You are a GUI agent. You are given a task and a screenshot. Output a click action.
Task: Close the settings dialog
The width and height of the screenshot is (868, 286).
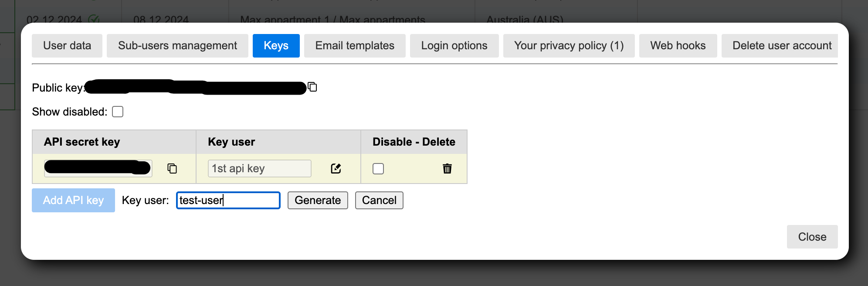812,237
